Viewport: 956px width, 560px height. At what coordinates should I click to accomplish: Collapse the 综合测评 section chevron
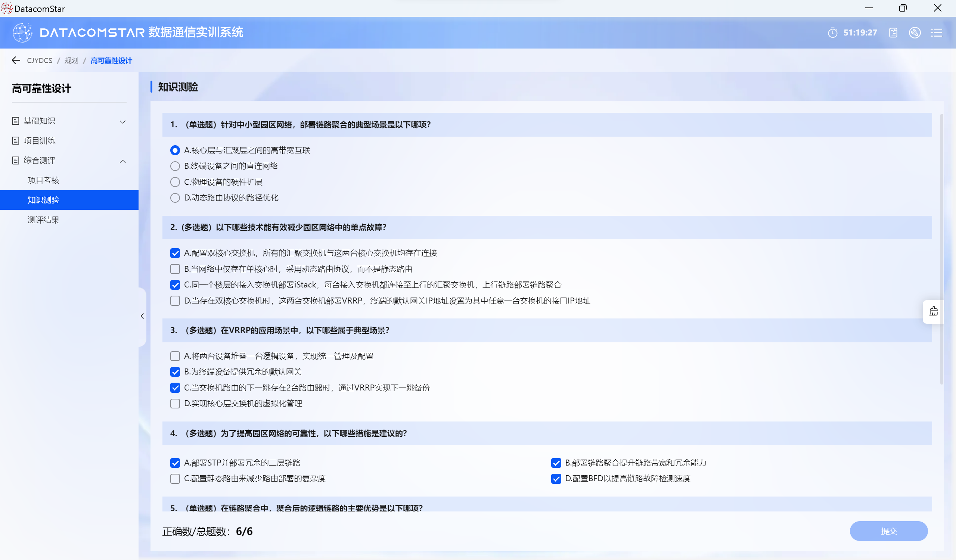(122, 161)
